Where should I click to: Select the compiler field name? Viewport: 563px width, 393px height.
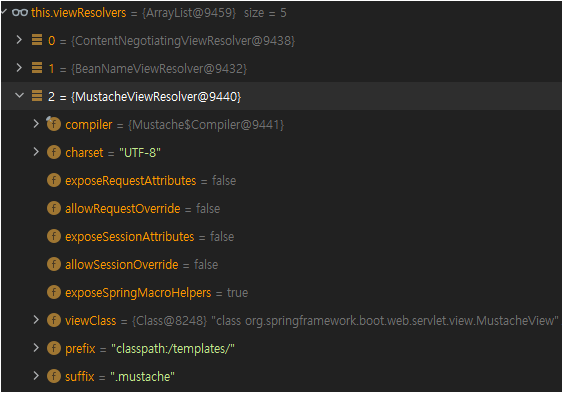tap(89, 125)
